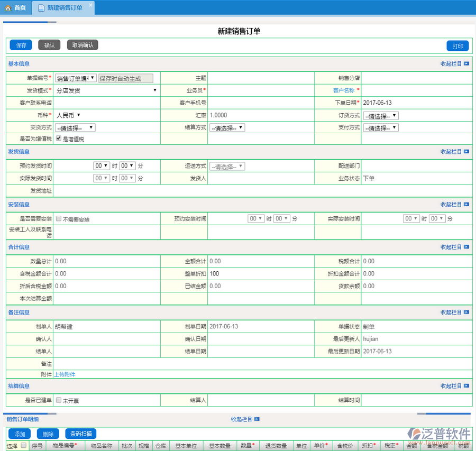Open the 币种 人民币 dropdown
The image size is (476, 451).
click(x=68, y=115)
